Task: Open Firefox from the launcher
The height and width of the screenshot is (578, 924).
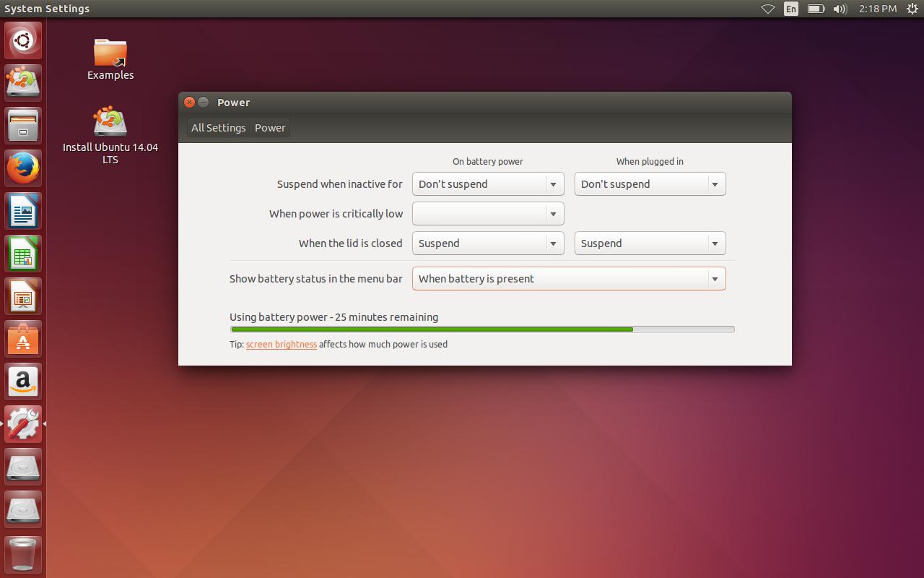Action: pos(23,168)
